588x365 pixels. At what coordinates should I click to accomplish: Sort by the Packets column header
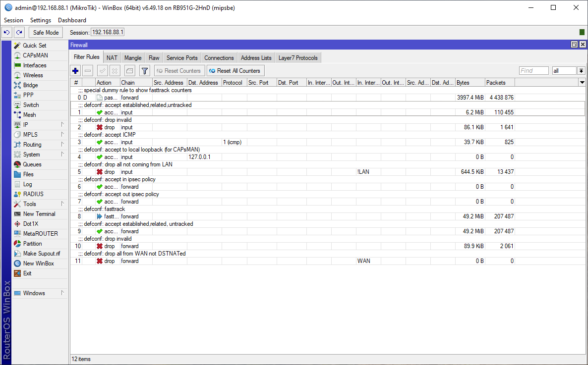tap(499, 82)
